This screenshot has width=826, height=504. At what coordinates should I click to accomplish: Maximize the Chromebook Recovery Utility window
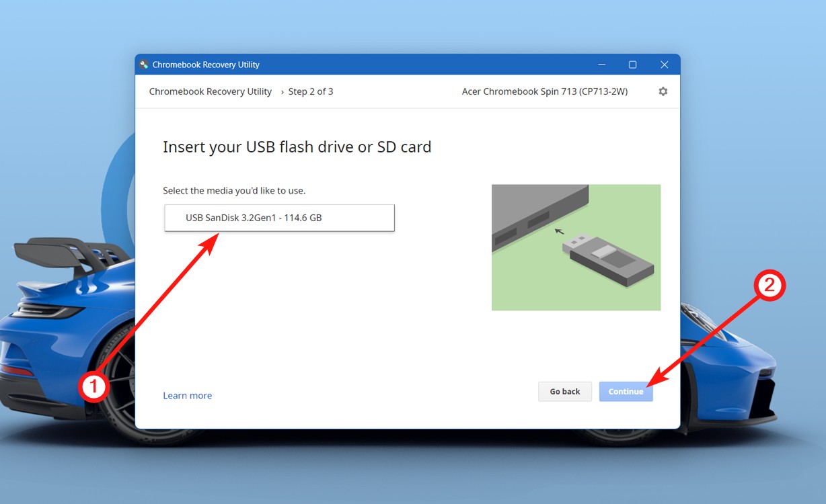pos(632,64)
